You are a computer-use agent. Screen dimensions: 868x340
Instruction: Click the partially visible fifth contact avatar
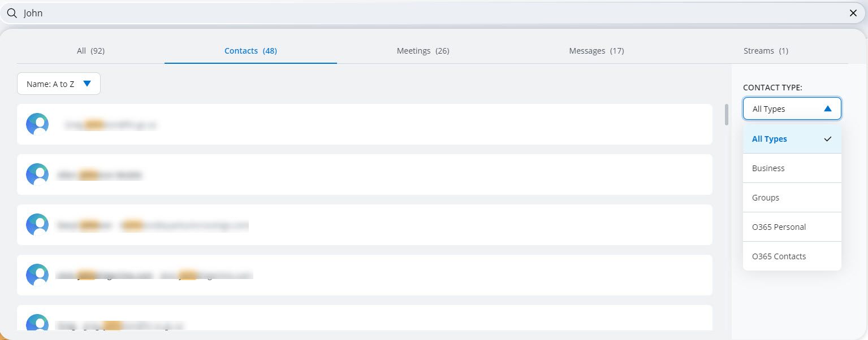point(37,323)
